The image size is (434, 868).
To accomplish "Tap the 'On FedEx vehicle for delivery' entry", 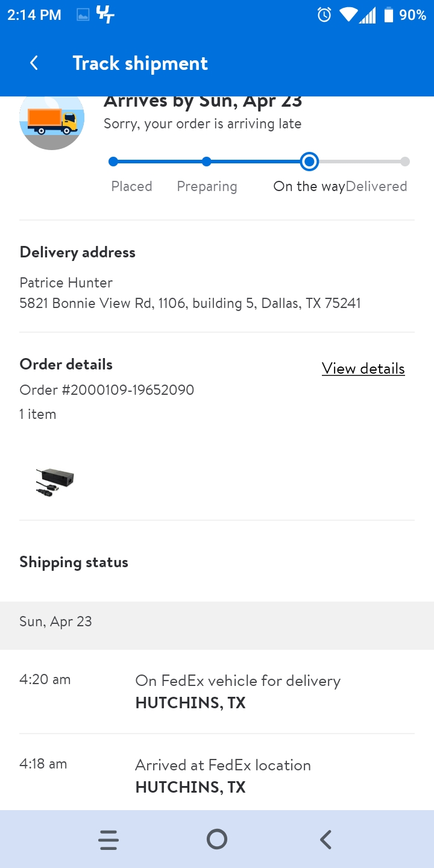I will [237, 691].
